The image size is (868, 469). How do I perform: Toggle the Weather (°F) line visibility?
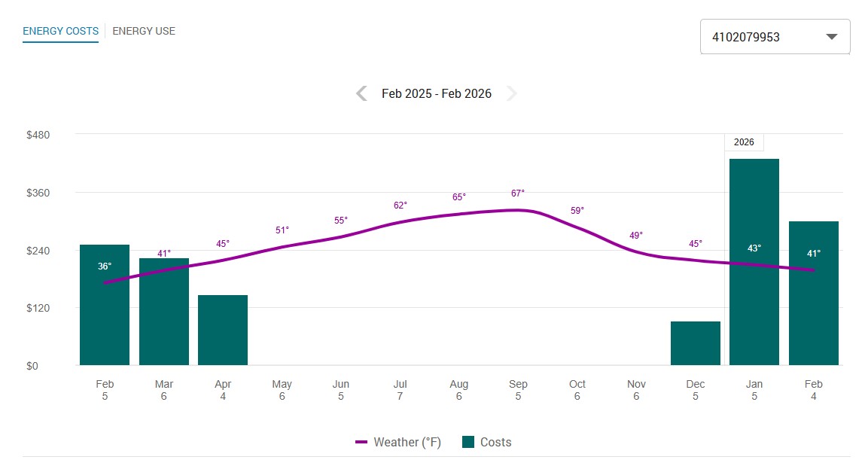[399, 442]
